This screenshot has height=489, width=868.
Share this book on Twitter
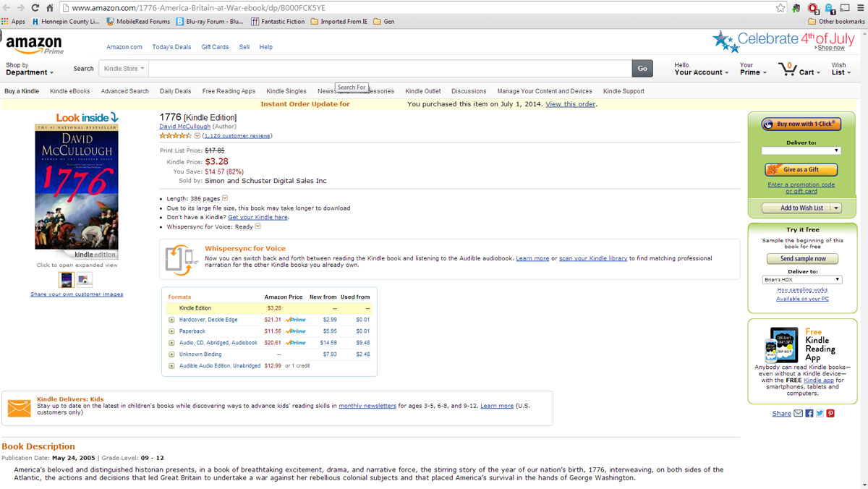(x=820, y=413)
